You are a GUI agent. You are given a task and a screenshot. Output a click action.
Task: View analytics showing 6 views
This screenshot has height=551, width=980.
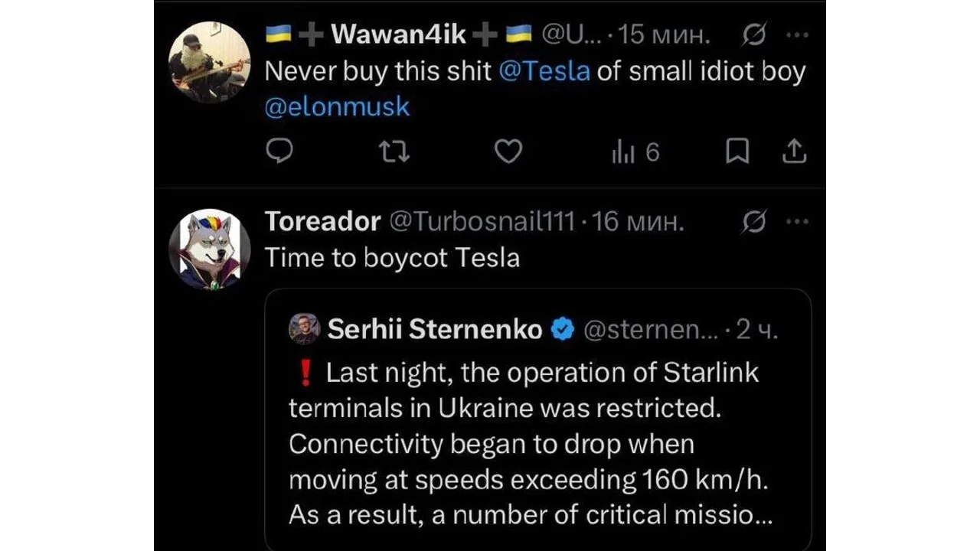coord(635,152)
